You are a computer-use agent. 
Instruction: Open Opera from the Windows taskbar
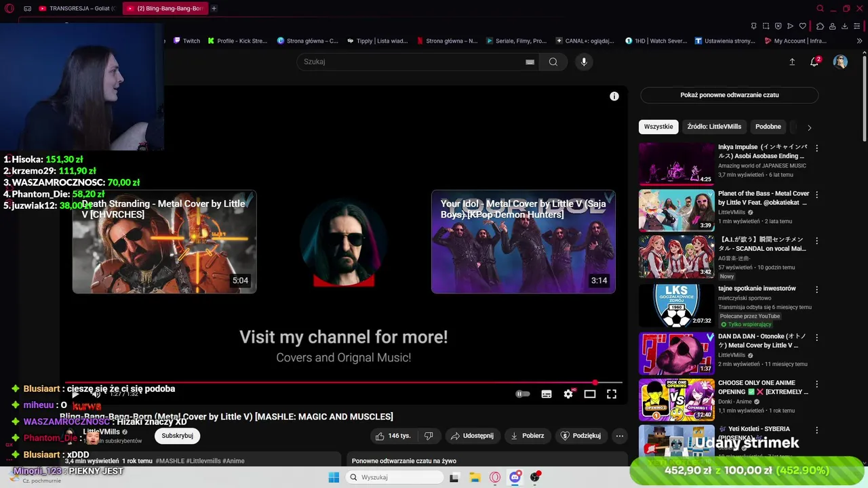[495, 477]
